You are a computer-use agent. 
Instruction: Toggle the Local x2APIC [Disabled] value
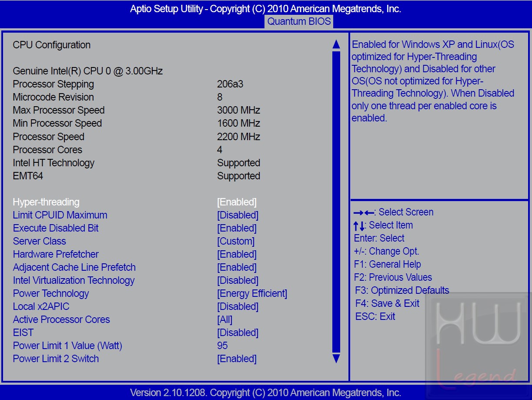coord(238,306)
